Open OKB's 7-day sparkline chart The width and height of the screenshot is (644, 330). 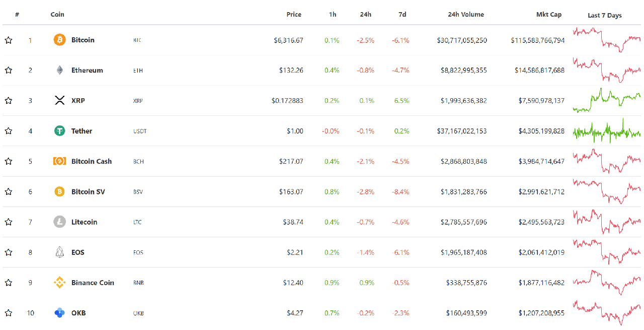pos(607,313)
